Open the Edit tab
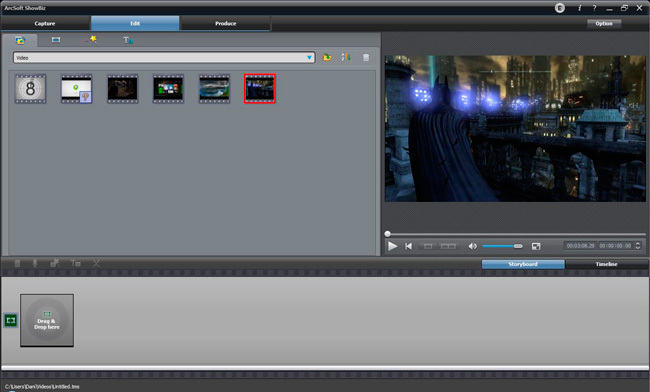Image resolution: width=650 pixels, height=392 pixels. (135, 23)
